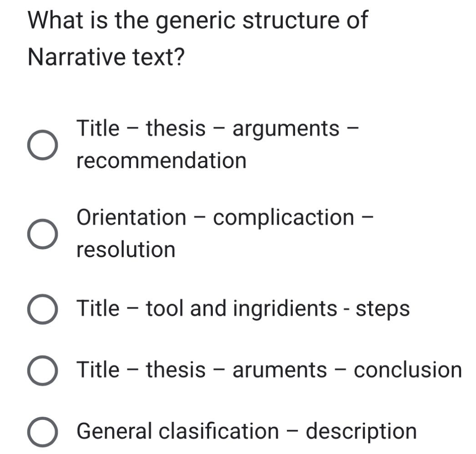Click the label 'Title – tool and ingridients - steps'

(243, 309)
